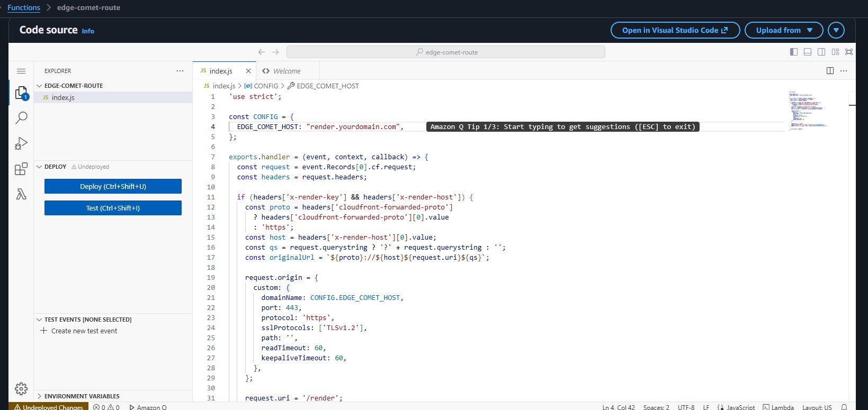Open the Extensions view icon
Image resolution: width=868 pixels, height=410 pixels.
(21, 169)
